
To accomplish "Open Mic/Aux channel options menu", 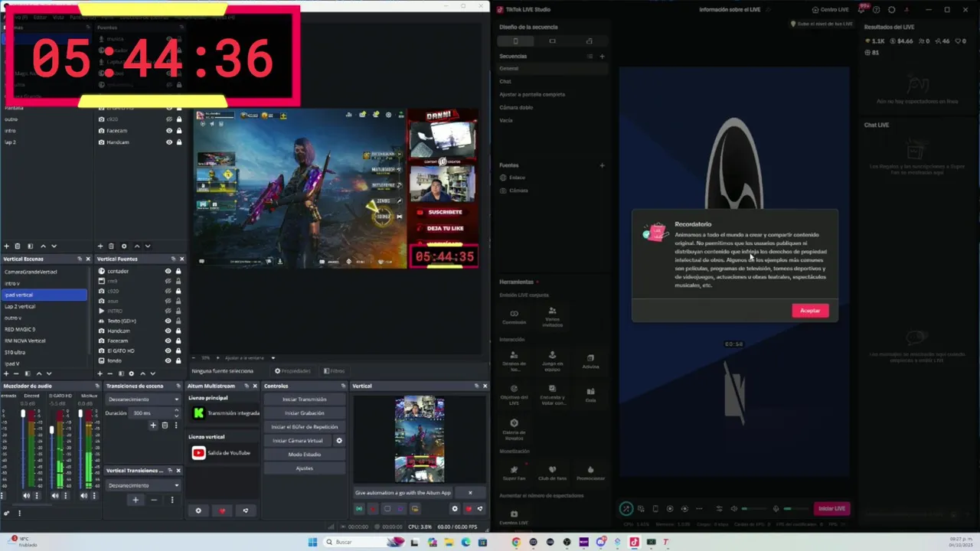I will [x=93, y=496].
